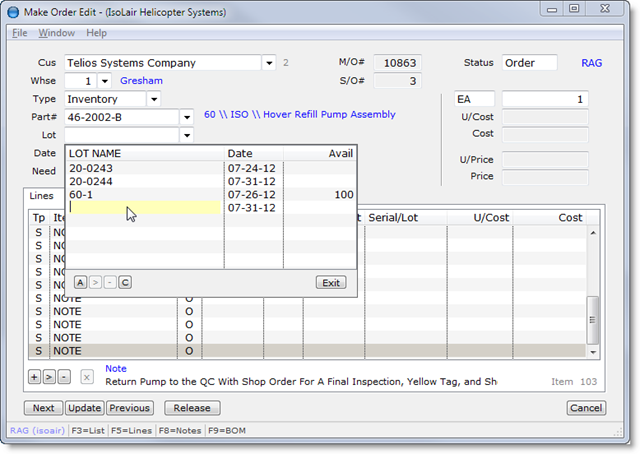This screenshot has width=640, height=454.
Task: Click the A button in lot popup
Action: point(80,283)
